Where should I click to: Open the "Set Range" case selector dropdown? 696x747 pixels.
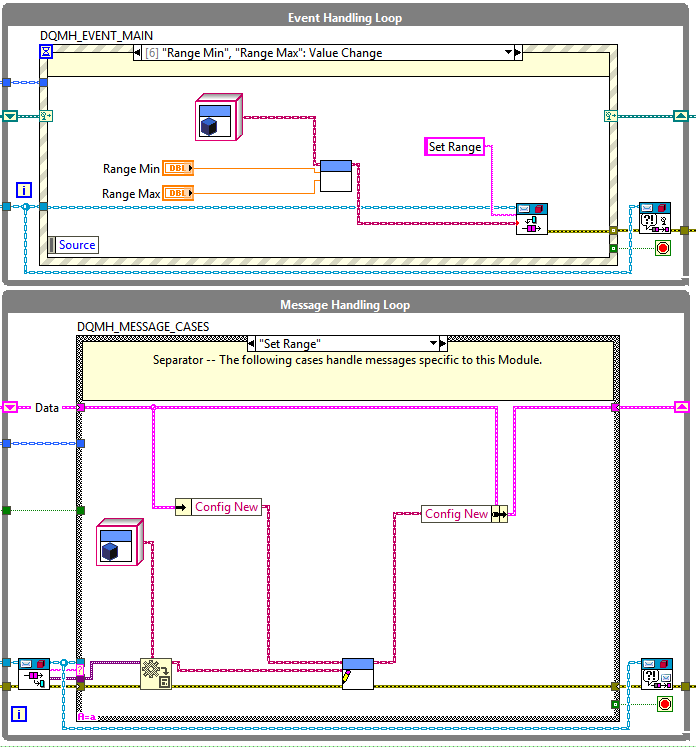[433, 343]
